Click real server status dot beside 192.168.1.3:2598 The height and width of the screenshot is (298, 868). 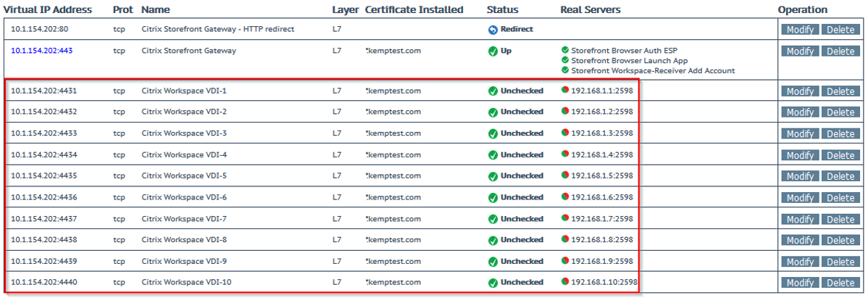coord(565,133)
